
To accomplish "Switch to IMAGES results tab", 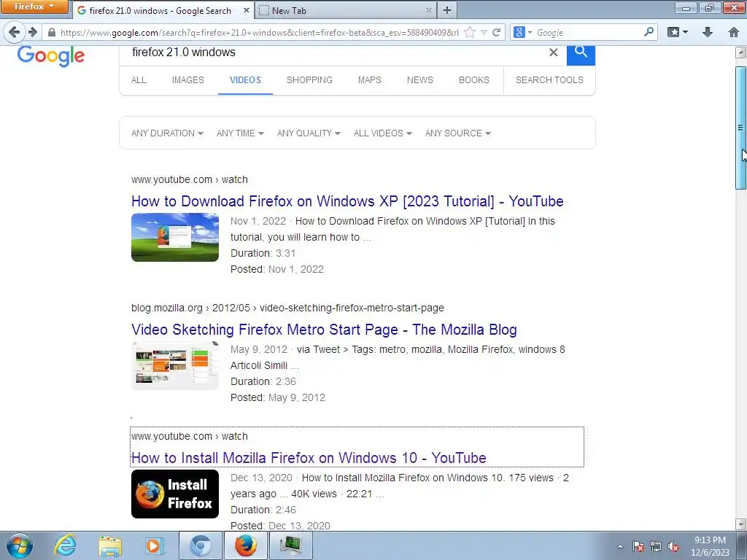I will (x=187, y=80).
